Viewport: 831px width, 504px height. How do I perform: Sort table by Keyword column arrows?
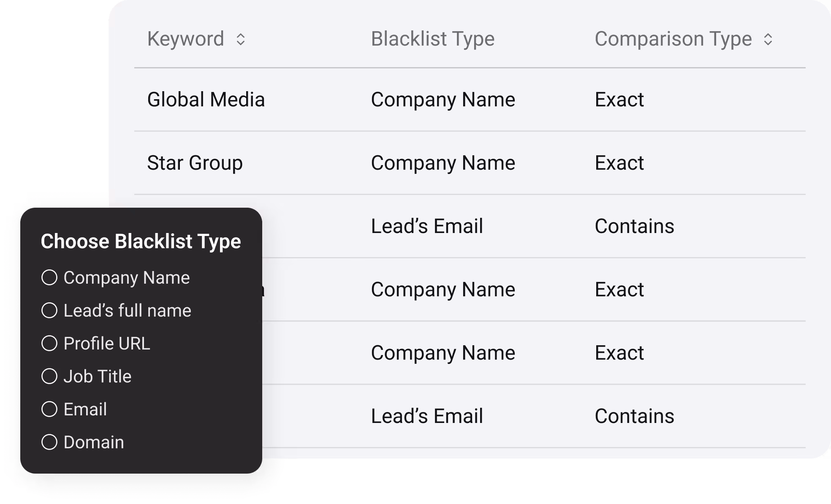click(x=241, y=39)
